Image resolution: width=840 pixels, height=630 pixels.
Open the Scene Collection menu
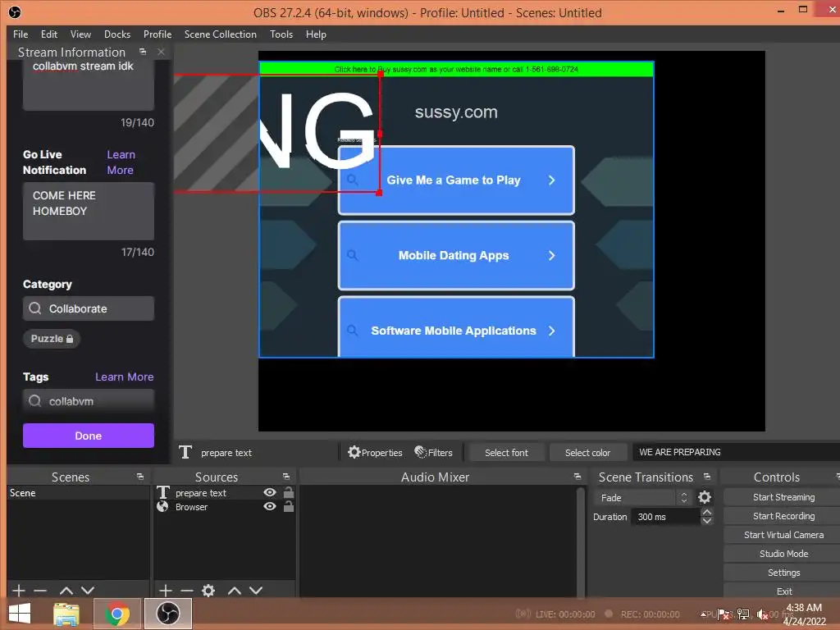[220, 34]
